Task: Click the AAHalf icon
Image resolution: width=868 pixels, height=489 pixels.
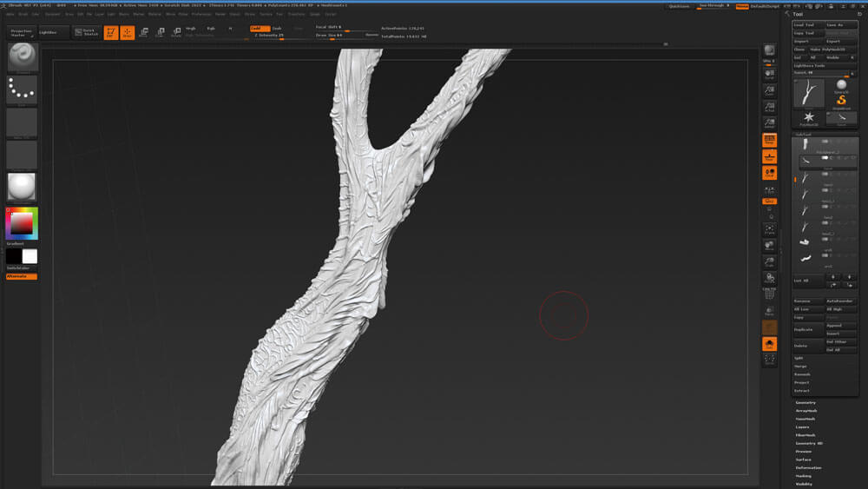Action: pos(769,123)
